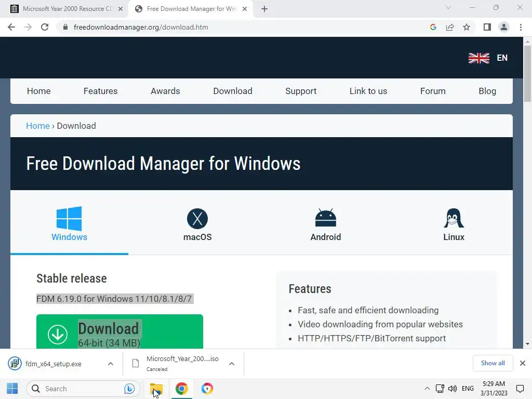Share this page via share icon
The width and height of the screenshot is (532, 399).
(x=450, y=27)
